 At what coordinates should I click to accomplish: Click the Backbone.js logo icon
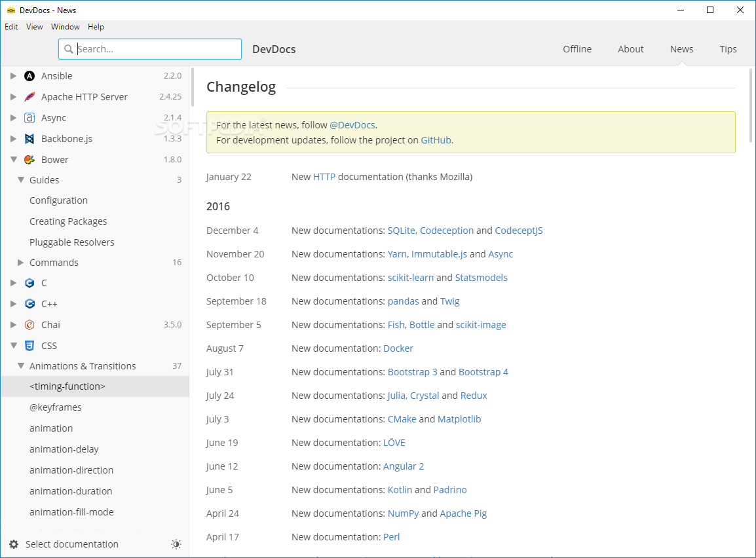pyautogui.click(x=29, y=139)
